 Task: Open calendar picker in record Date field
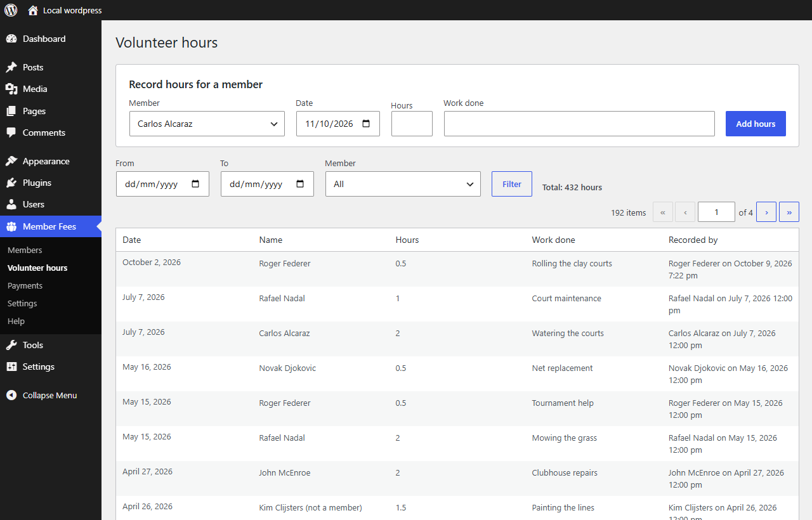click(x=366, y=124)
